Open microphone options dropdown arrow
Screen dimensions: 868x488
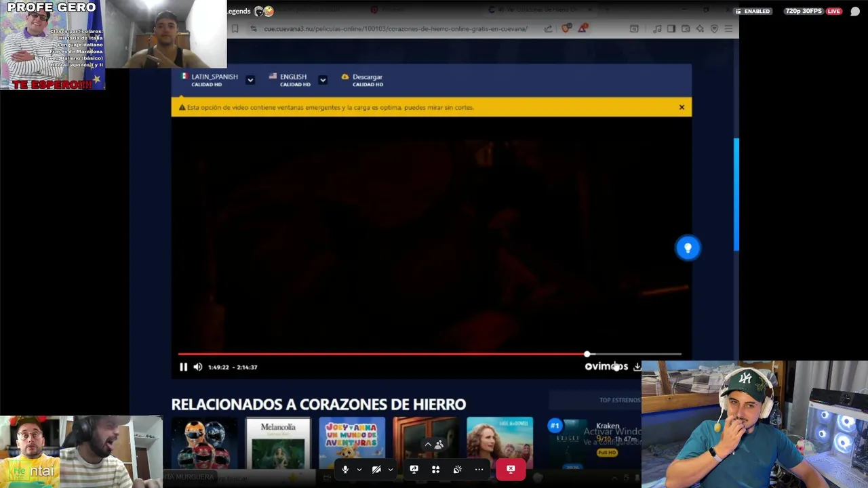click(359, 469)
